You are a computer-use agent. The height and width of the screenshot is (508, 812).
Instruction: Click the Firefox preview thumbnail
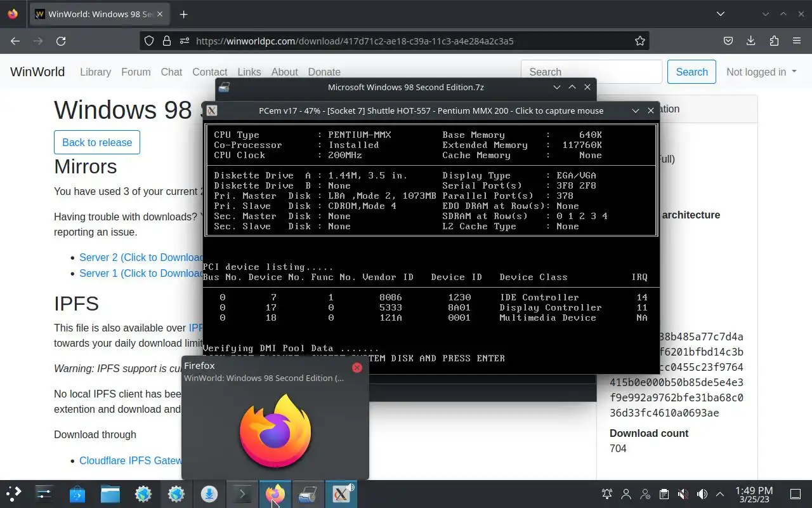275,432
